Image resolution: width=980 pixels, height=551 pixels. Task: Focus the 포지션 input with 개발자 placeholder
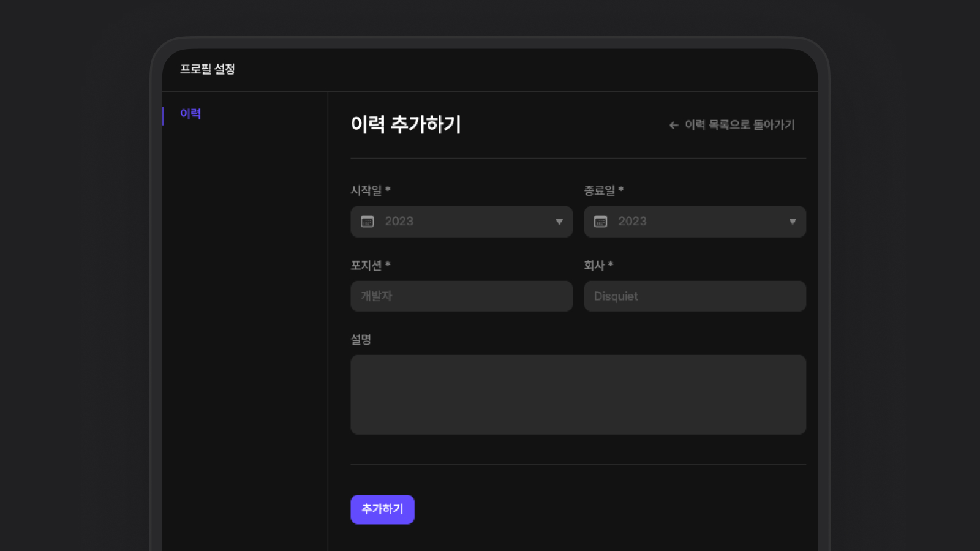click(x=462, y=296)
